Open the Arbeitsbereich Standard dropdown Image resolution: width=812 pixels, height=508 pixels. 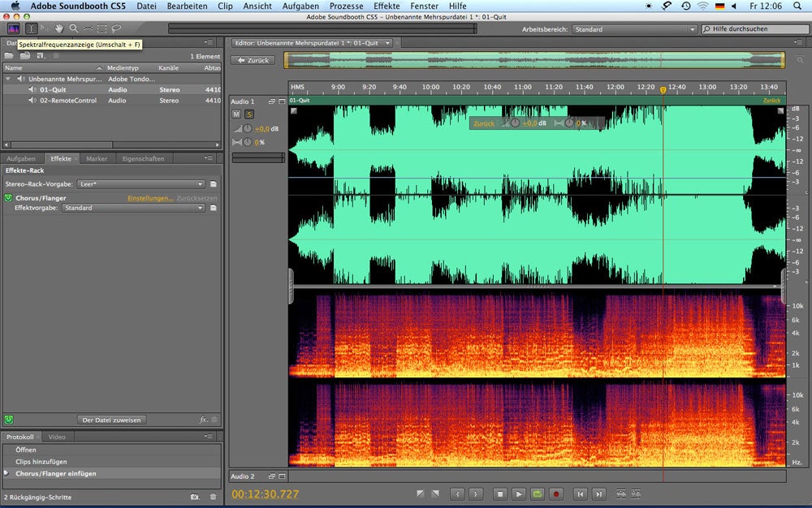(635, 29)
